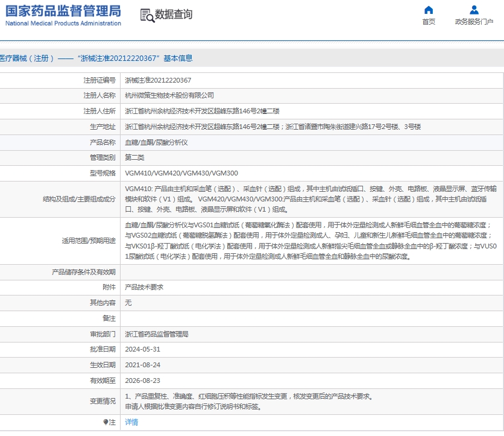Click the attachment value 产品技术要求
Image resolution: width=504 pixels, height=436 pixels.
pyautogui.click(x=144, y=287)
